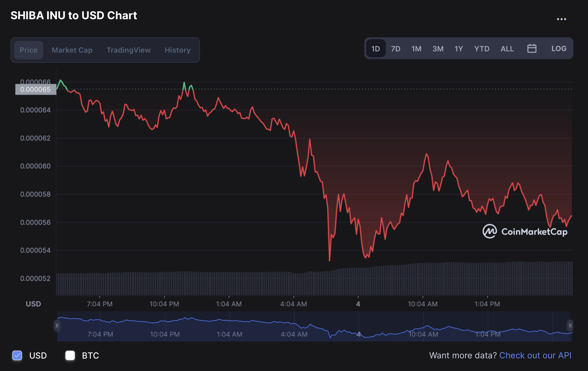The height and width of the screenshot is (371, 588).
Task: Switch chart to 7D range
Action: coord(396,49)
